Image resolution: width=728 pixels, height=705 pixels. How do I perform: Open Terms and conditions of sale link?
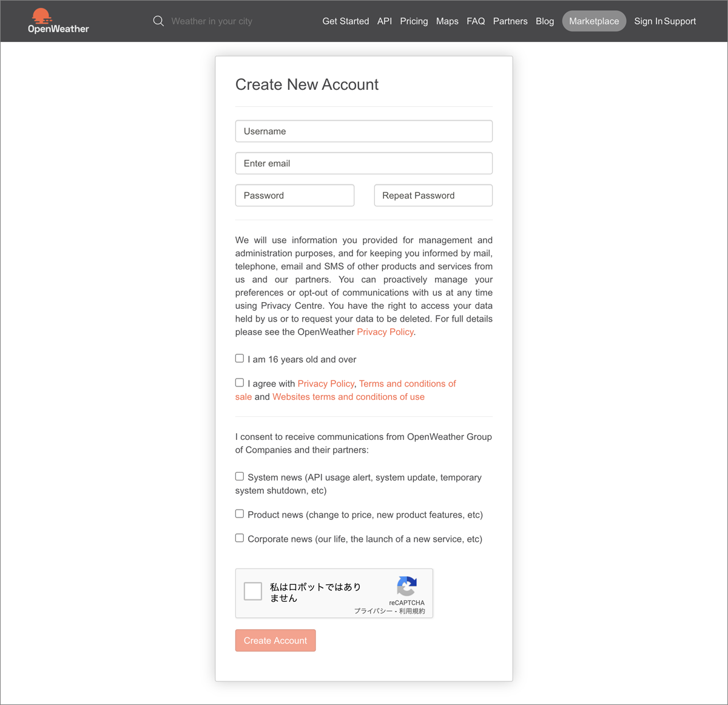[408, 383]
